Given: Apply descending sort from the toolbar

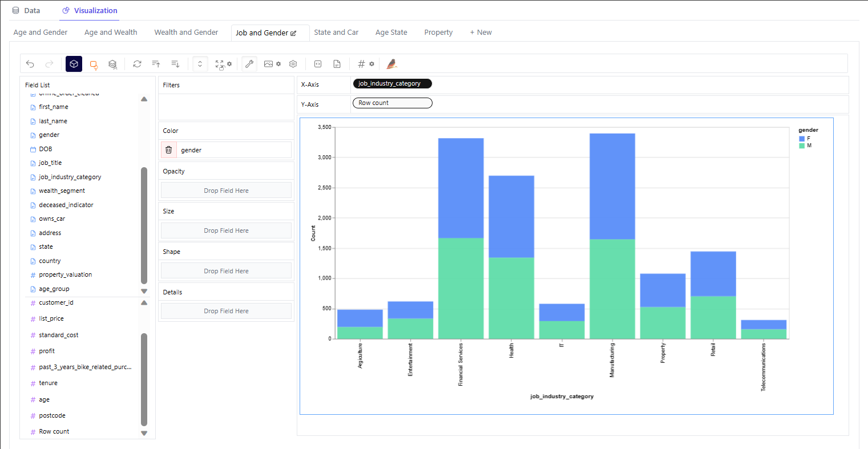Looking at the screenshot, I should (175, 64).
